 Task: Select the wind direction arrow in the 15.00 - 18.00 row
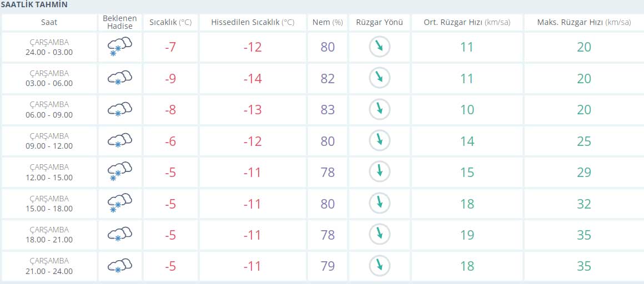(380, 203)
